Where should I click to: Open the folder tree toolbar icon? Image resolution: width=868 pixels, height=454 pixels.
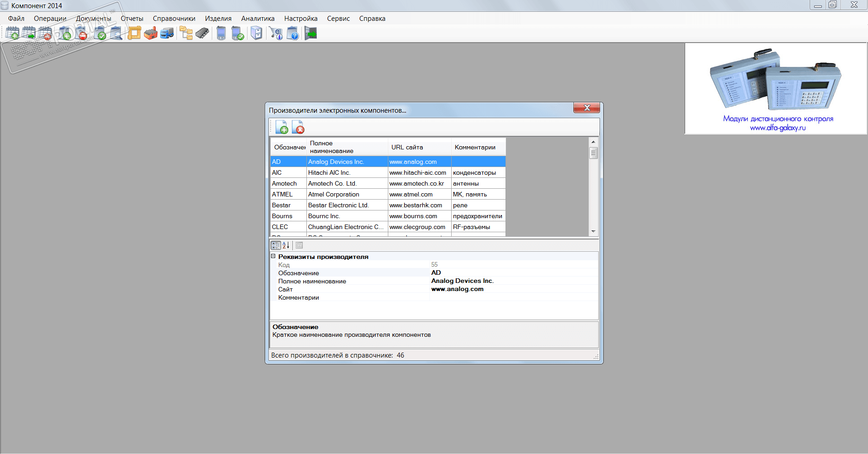(x=186, y=33)
